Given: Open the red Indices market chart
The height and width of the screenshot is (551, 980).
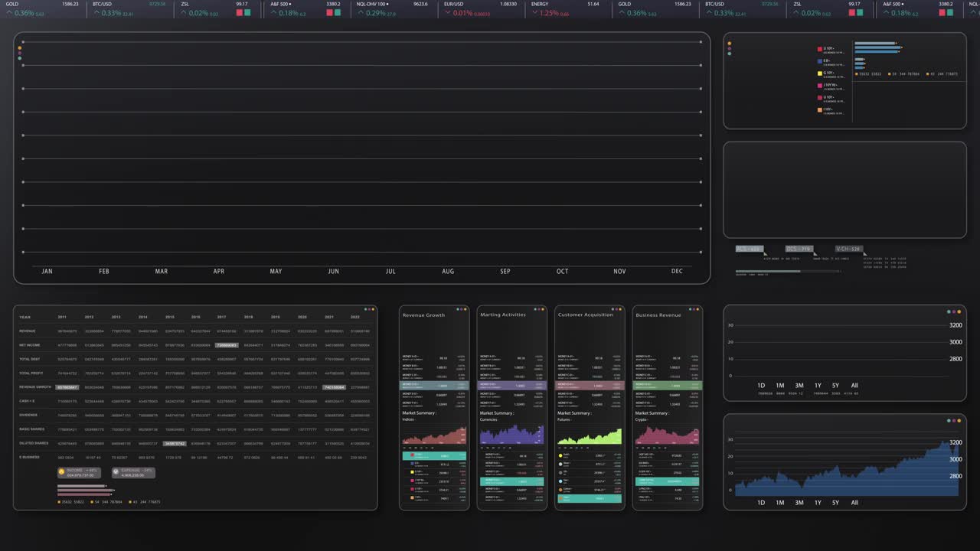Looking at the screenshot, I should tap(434, 436).
